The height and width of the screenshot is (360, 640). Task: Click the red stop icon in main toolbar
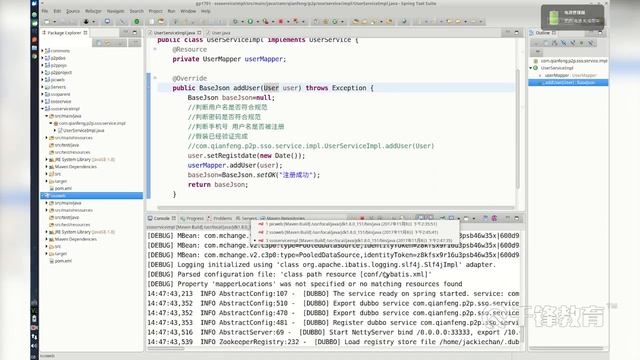281,22
